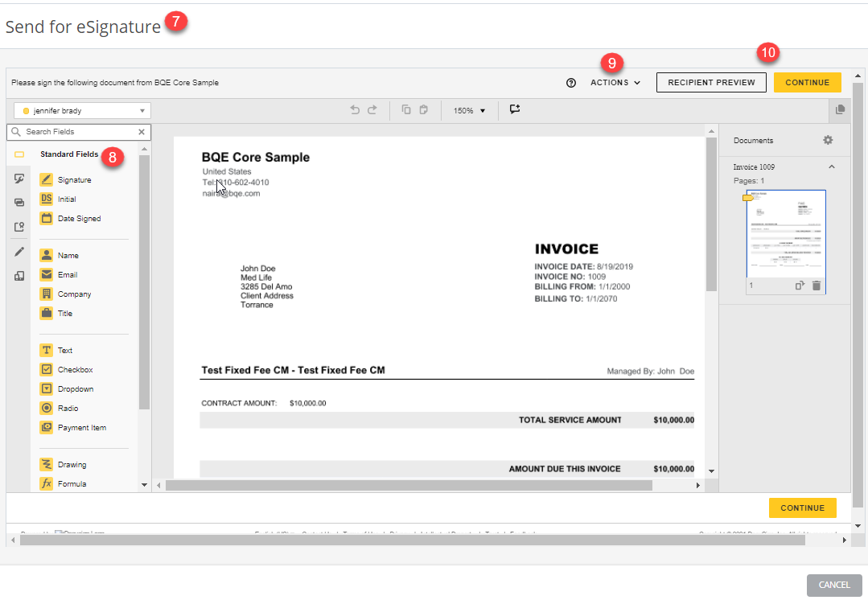Click the Copy icon in toolbar
Viewport: 868px width, 600px height.
405,109
